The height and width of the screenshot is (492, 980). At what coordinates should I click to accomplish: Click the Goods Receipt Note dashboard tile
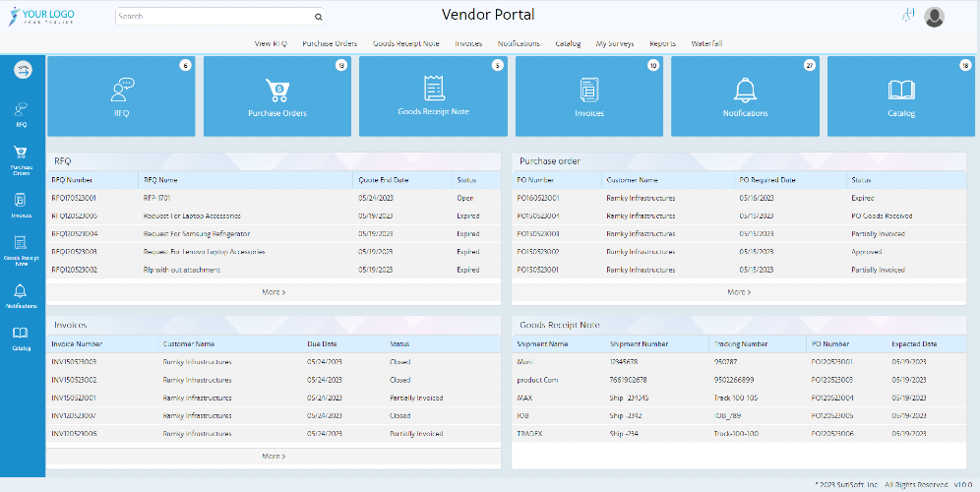tap(433, 96)
